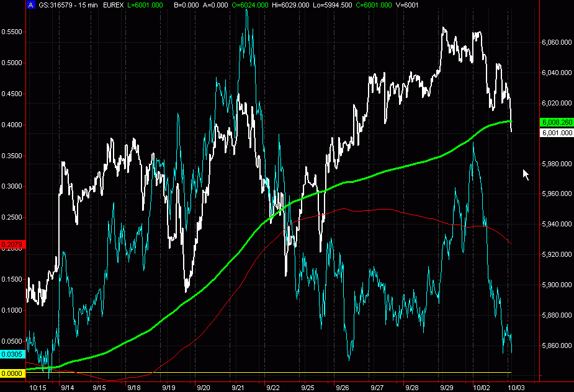Click the white '6,001.000' last price tag
This screenshot has width=574, height=392.
pyautogui.click(x=557, y=133)
